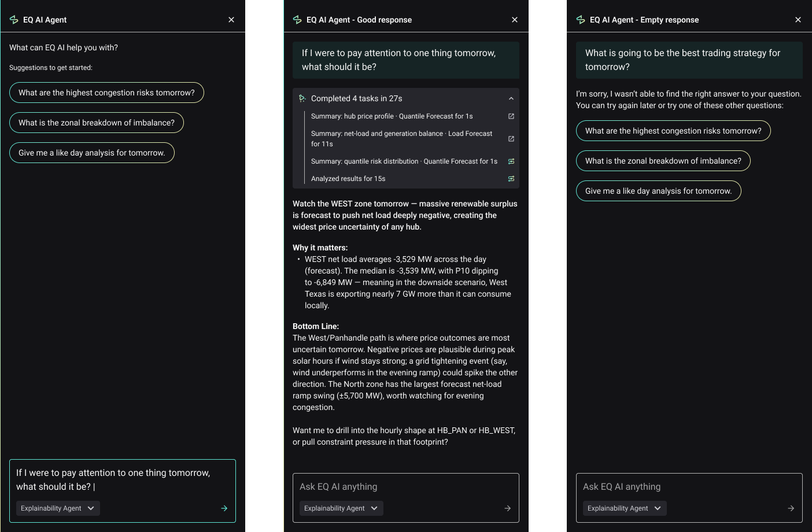Open the Explainability Agent dropdown in the first panel

pyautogui.click(x=57, y=508)
